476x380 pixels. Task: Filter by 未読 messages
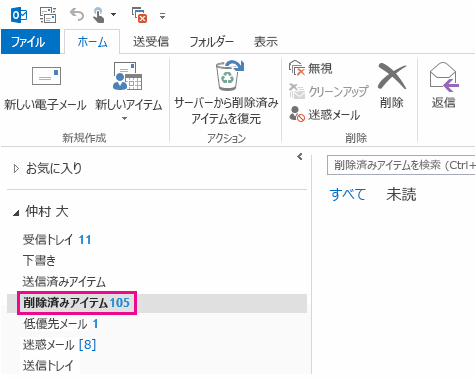[x=401, y=194]
